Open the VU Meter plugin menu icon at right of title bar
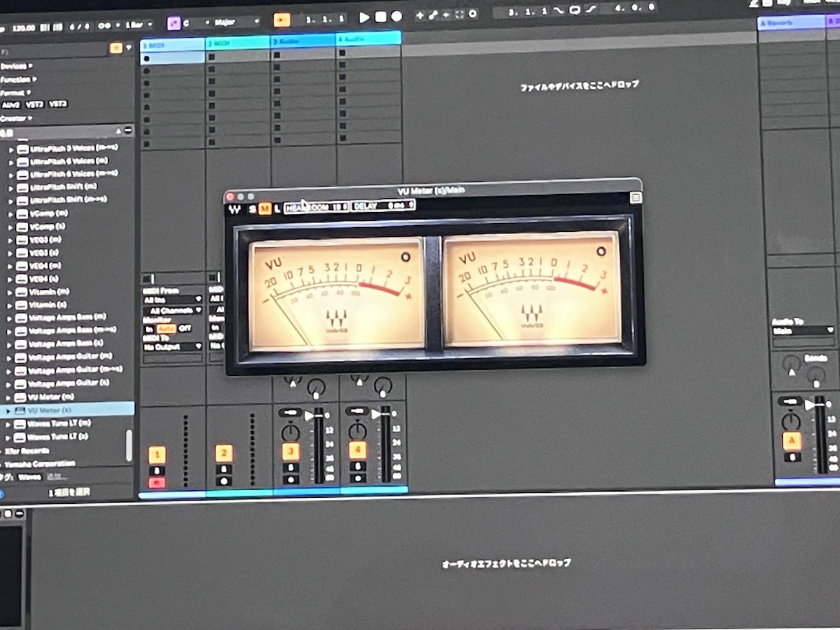The image size is (840, 630). click(636, 198)
